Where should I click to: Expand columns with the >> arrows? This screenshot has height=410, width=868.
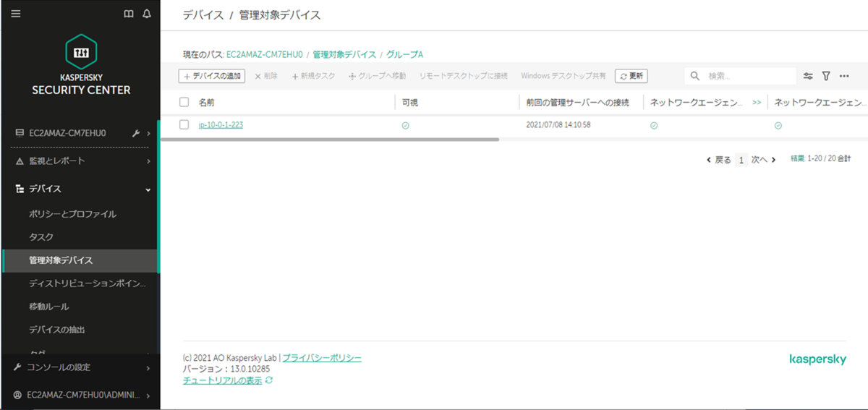[x=757, y=103]
